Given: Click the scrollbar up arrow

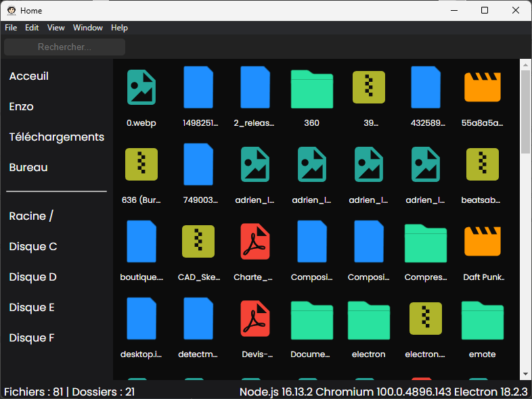Looking at the screenshot, I should pyautogui.click(x=525, y=64).
